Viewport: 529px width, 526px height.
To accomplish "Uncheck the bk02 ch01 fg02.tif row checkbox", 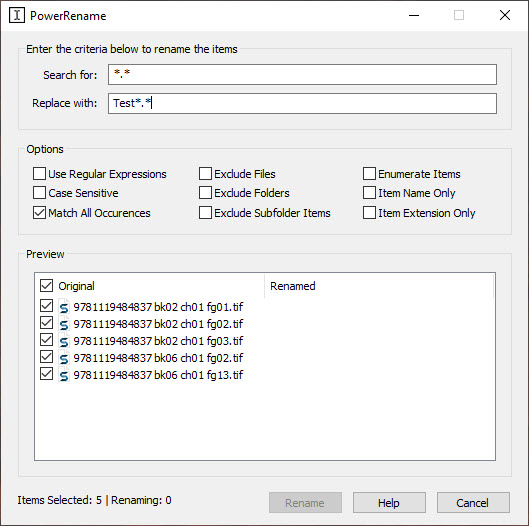I will pos(47,323).
